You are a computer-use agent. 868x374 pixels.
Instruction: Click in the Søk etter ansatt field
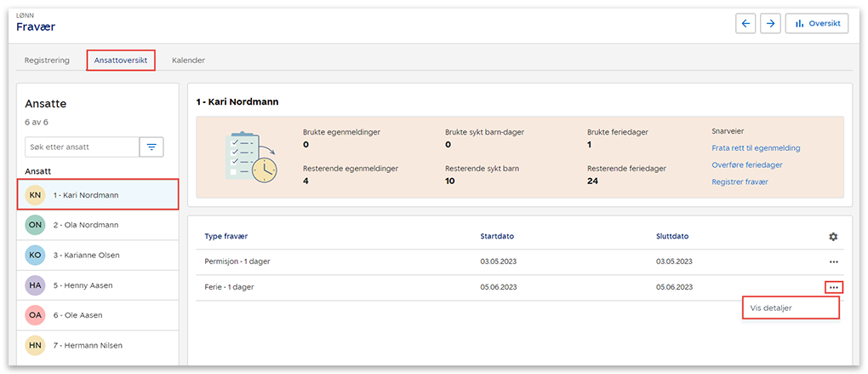coord(82,147)
